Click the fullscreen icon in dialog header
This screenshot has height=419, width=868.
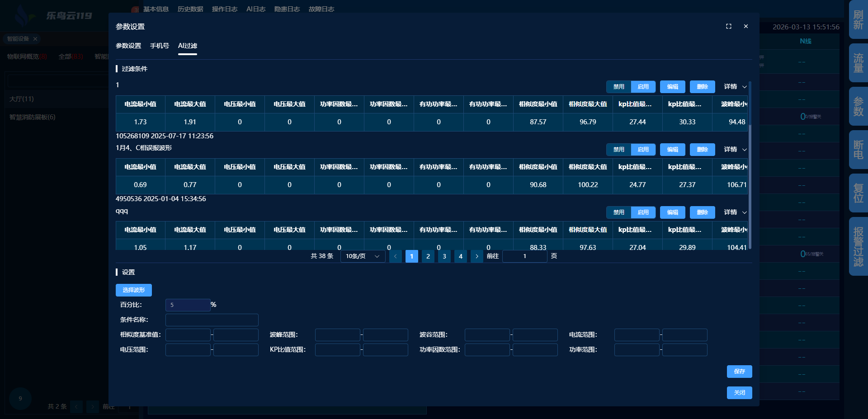pyautogui.click(x=728, y=27)
